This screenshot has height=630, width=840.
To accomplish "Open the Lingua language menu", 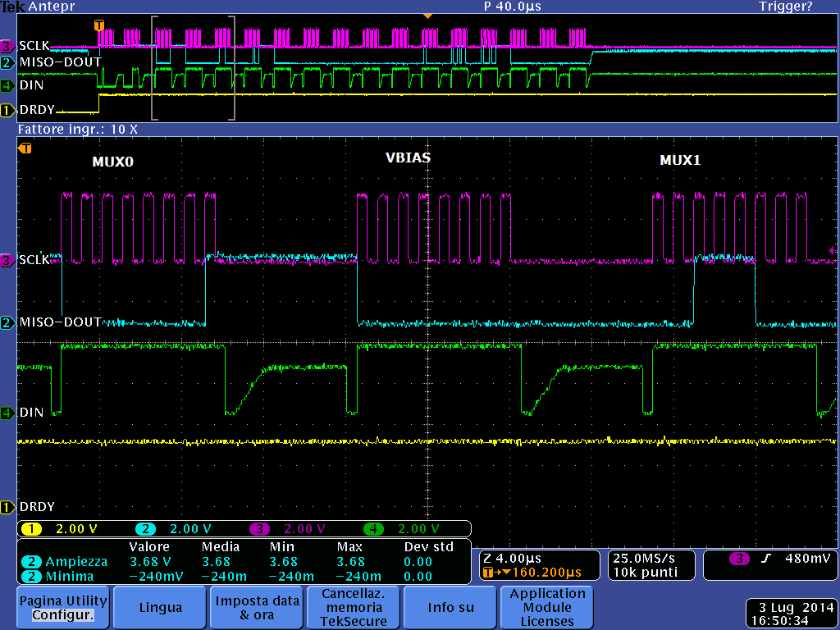I will (x=160, y=608).
